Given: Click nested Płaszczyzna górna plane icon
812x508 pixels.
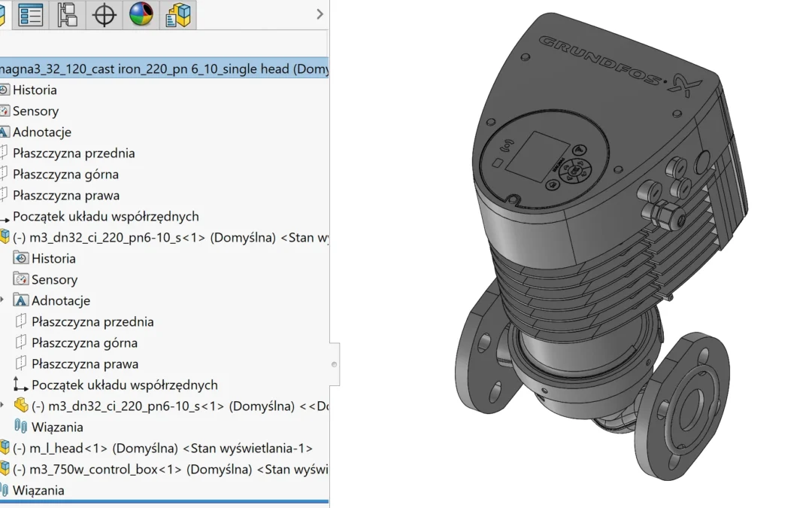Looking at the screenshot, I should (x=21, y=342).
